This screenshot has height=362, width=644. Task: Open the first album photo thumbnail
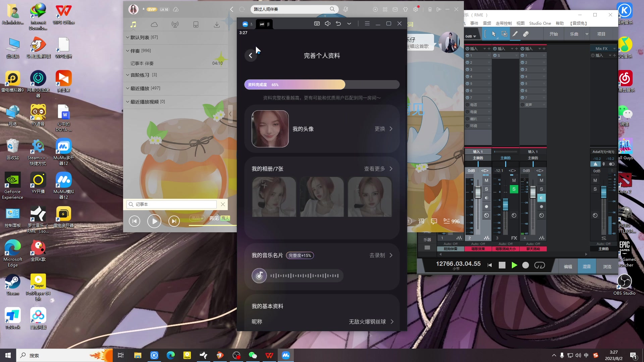point(274,197)
